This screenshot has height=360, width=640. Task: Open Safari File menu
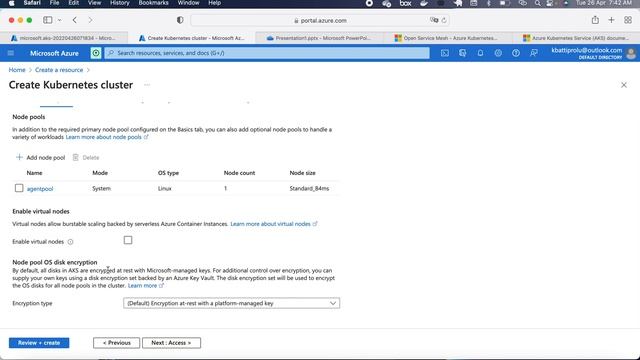point(54,3)
